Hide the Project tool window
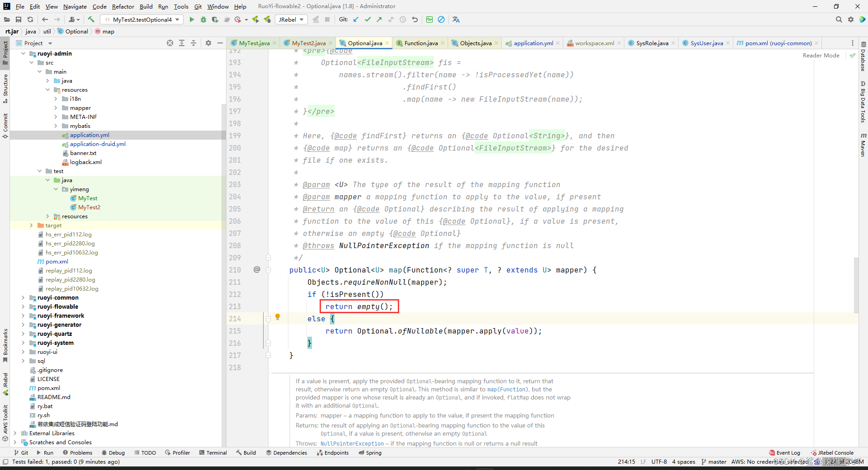 tap(220, 43)
